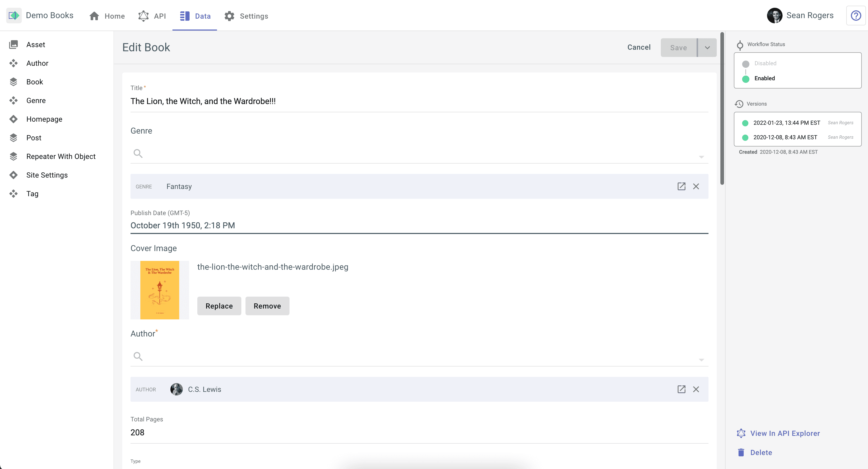Click the Workflow Status icon
The image size is (868, 469).
(740, 45)
